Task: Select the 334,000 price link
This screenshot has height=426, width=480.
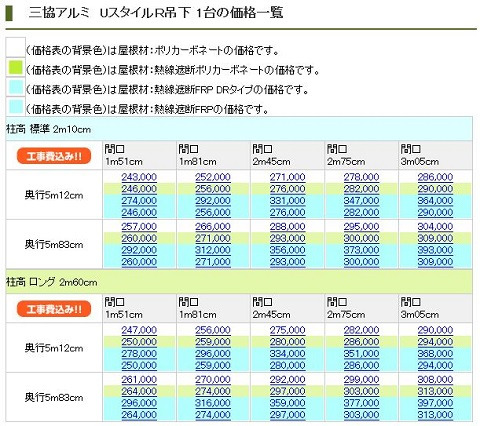Action: tap(287, 353)
